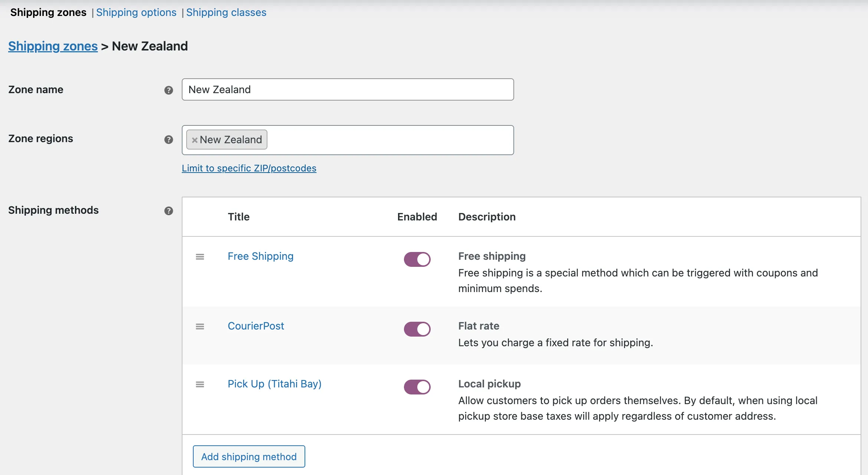Click help icon beside Zone regions
The height and width of the screenshot is (475, 868).
coord(168,140)
